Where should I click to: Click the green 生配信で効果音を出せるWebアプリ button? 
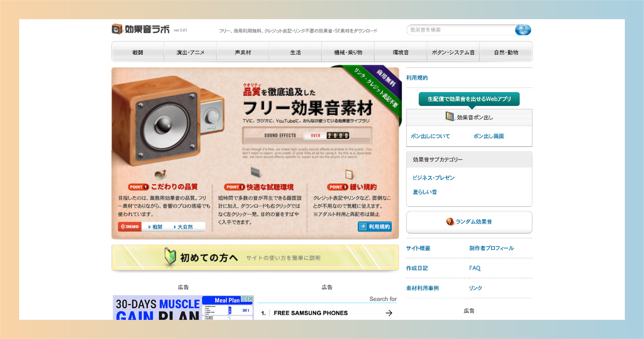point(468,99)
